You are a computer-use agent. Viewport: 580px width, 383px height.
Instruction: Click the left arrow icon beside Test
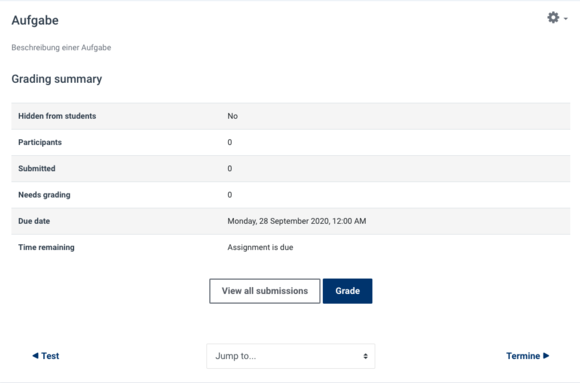tap(35, 356)
